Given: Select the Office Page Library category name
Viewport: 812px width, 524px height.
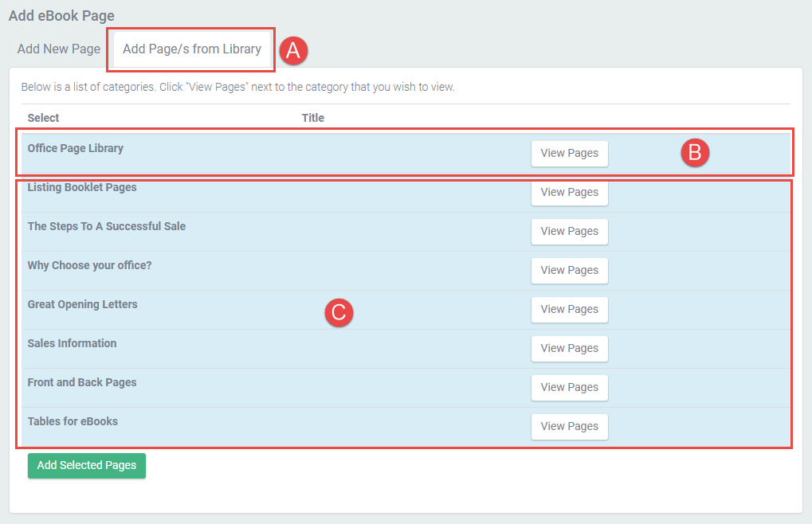Looking at the screenshot, I should point(76,148).
